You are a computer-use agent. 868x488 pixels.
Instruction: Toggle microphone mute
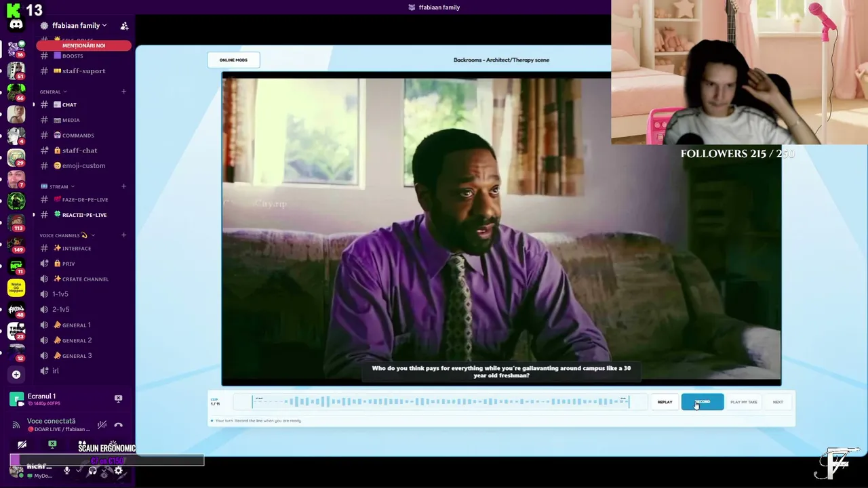[x=66, y=470]
